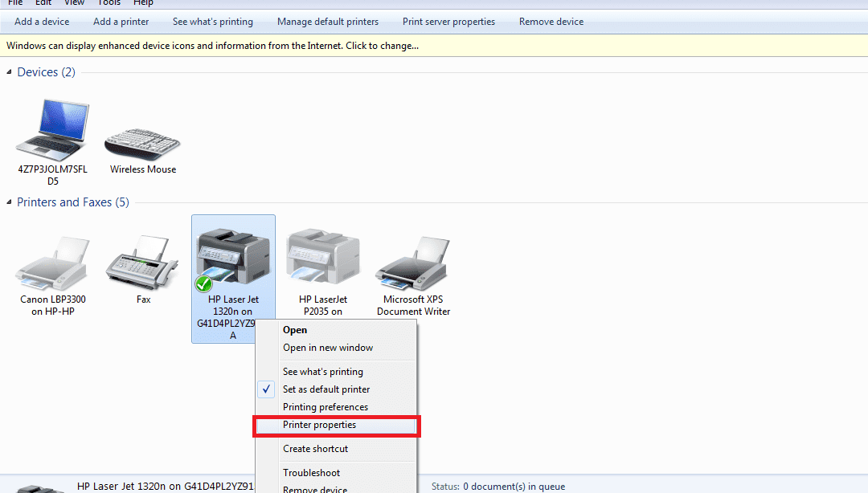The width and height of the screenshot is (868, 493).
Task: Open Printing preferences from context menu
Action: [x=336, y=407]
